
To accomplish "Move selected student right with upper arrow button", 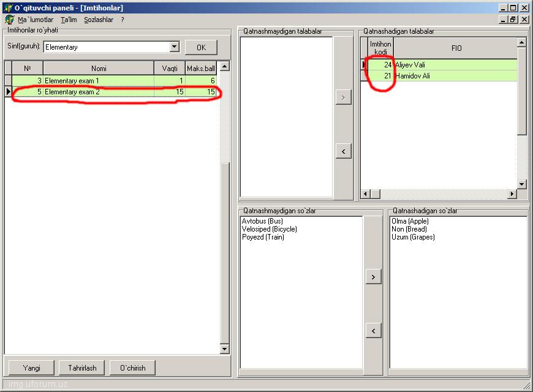I will point(343,97).
